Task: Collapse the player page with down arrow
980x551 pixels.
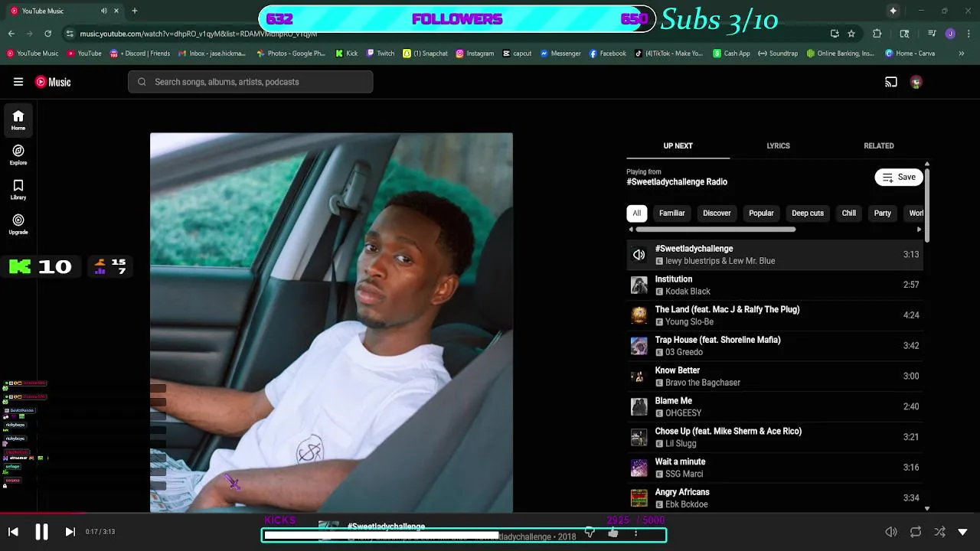Action: coord(963,532)
